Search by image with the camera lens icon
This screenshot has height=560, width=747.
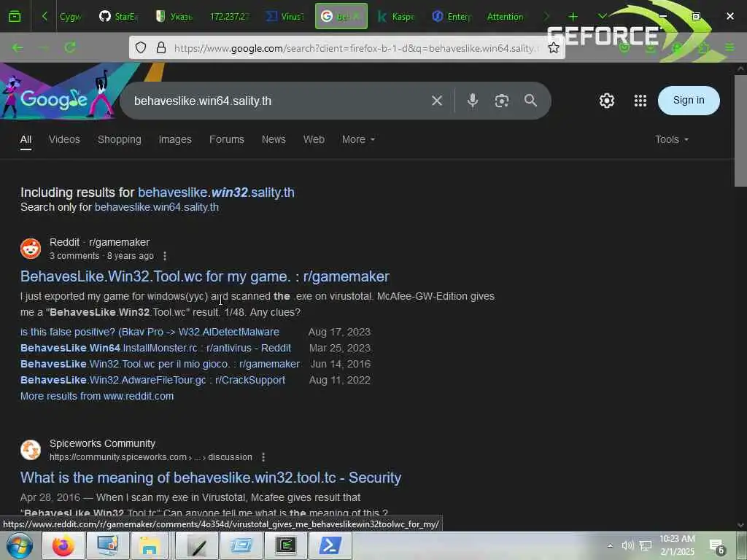[x=502, y=101]
